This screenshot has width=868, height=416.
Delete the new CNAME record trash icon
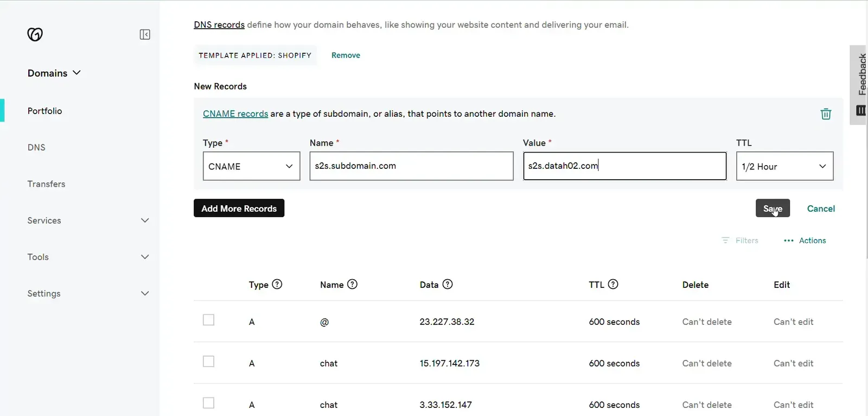coord(826,114)
